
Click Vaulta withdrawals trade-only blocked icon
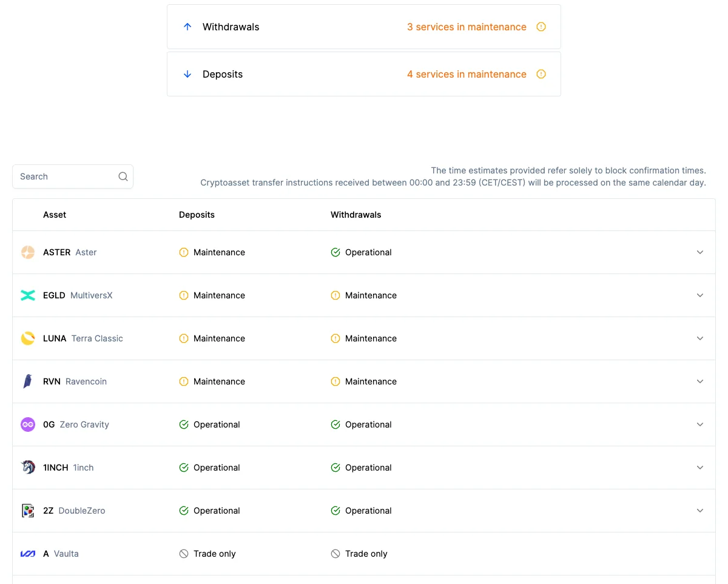(x=335, y=554)
